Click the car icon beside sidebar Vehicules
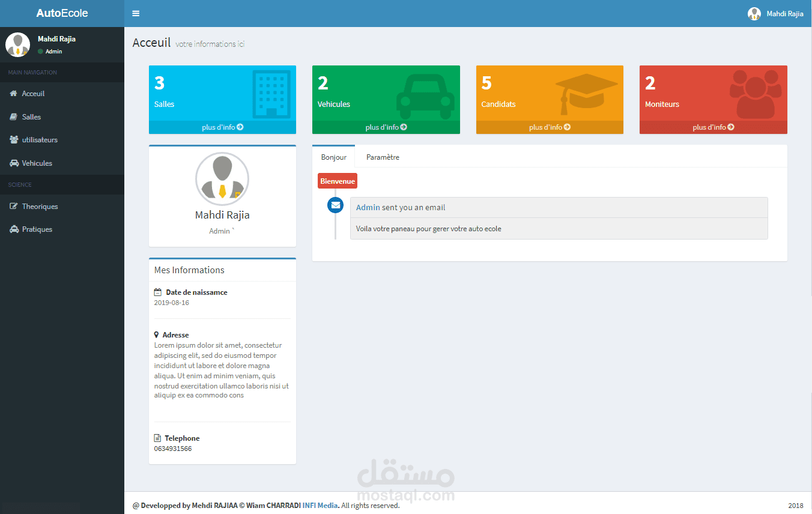Viewport: 812px width, 514px height. [x=14, y=163]
